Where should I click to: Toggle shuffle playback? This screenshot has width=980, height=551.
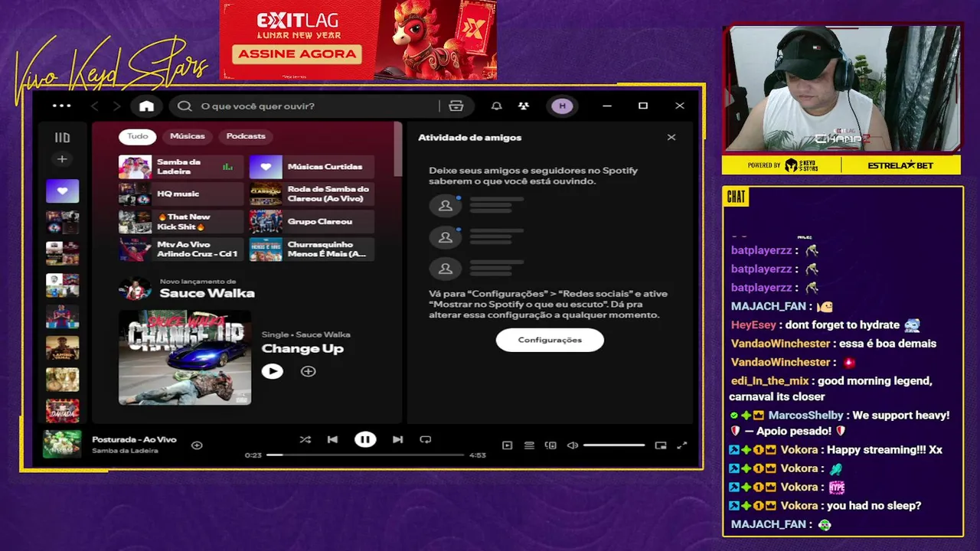coord(305,440)
